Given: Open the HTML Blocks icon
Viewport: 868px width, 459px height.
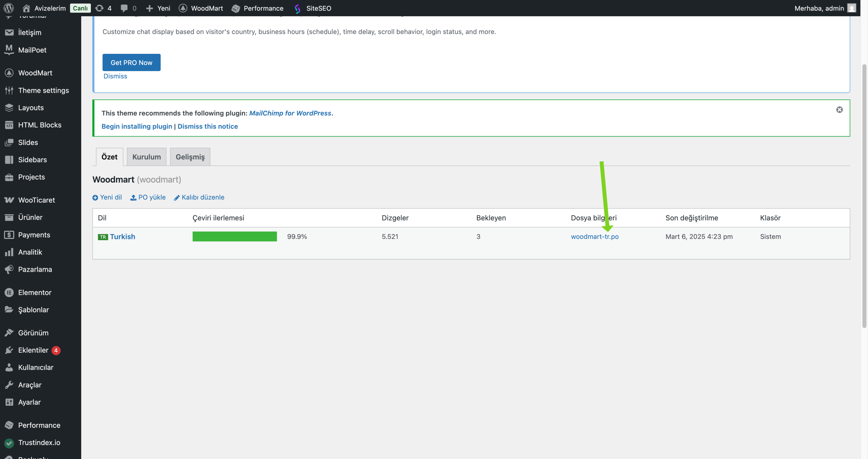Looking at the screenshot, I should pos(9,125).
